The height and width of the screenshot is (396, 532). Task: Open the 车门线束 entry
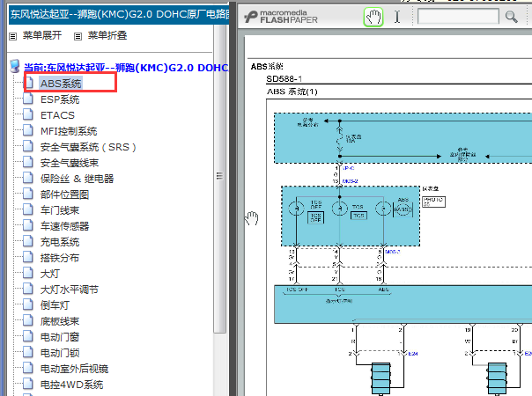(60, 210)
